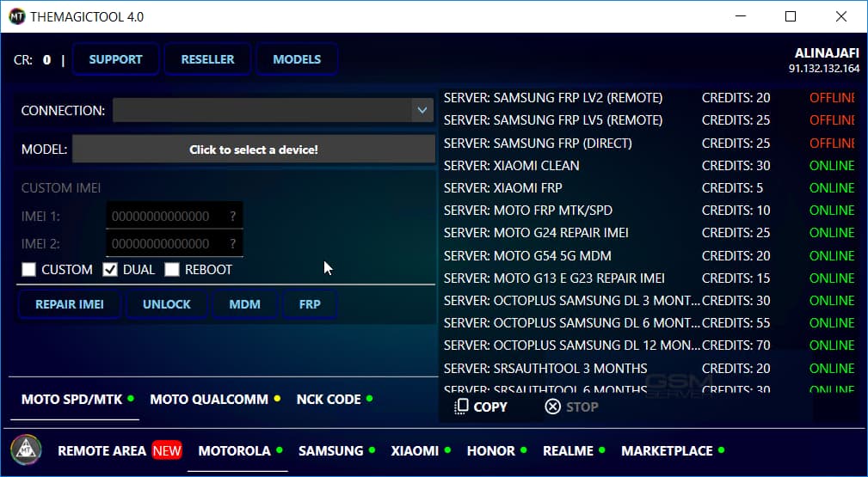Expand the CONNECTION dropdown arrow
The height and width of the screenshot is (477, 868).
[x=422, y=110]
